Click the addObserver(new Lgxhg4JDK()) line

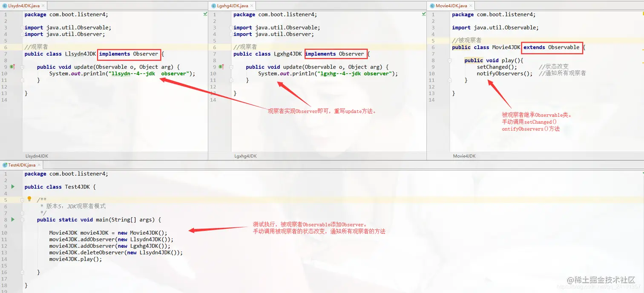coord(110,246)
